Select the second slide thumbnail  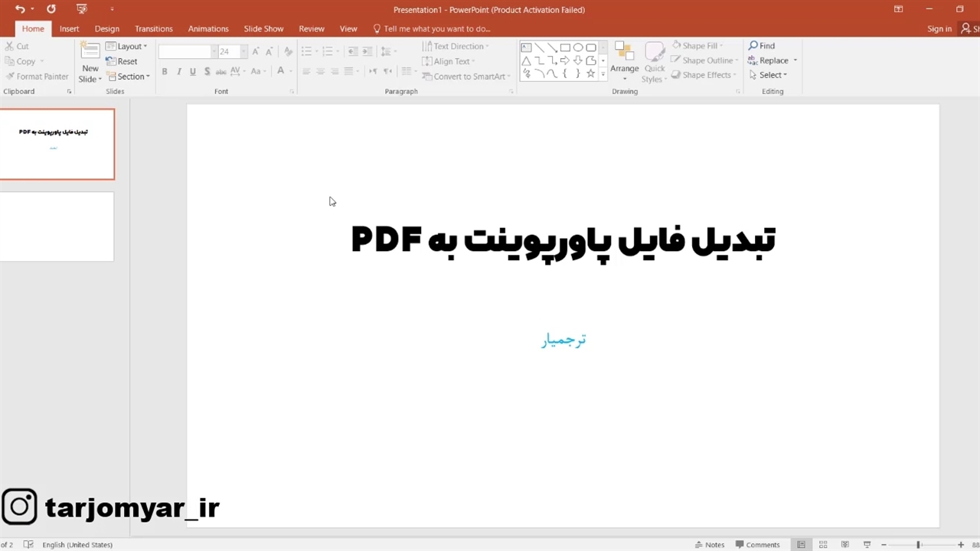point(57,227)
